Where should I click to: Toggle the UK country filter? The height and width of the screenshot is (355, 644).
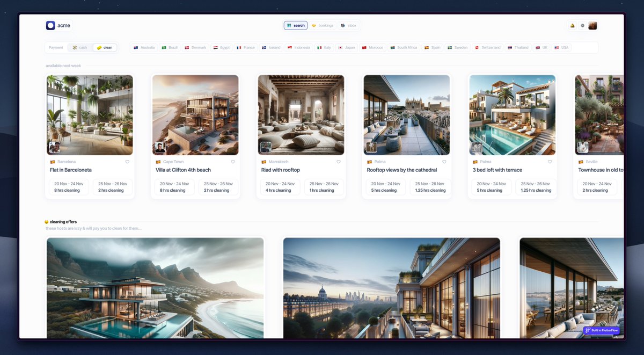[x=541, y=47]
